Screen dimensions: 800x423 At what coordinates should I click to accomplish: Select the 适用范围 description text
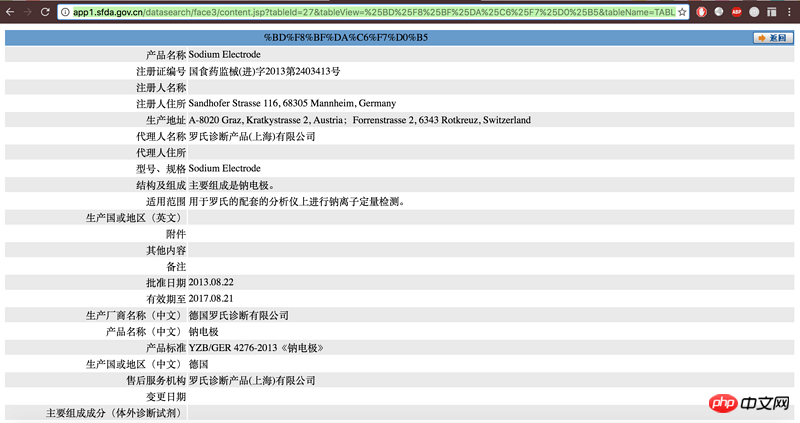[x=296, y=202]
